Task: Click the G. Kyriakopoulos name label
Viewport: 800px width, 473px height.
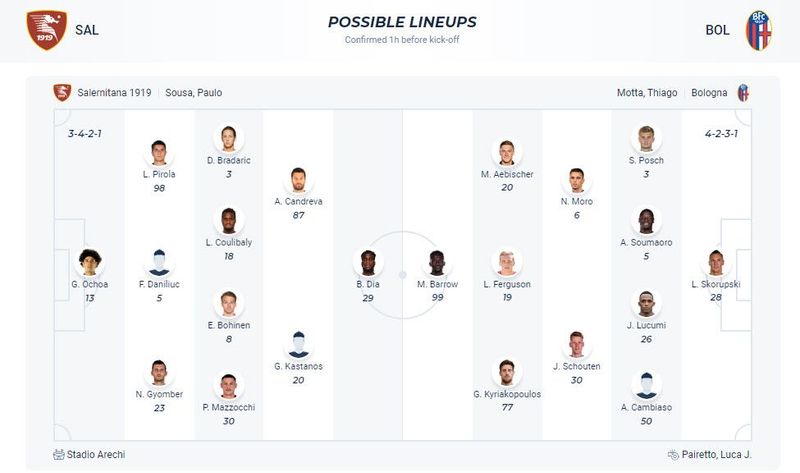Action: [507, 394]
